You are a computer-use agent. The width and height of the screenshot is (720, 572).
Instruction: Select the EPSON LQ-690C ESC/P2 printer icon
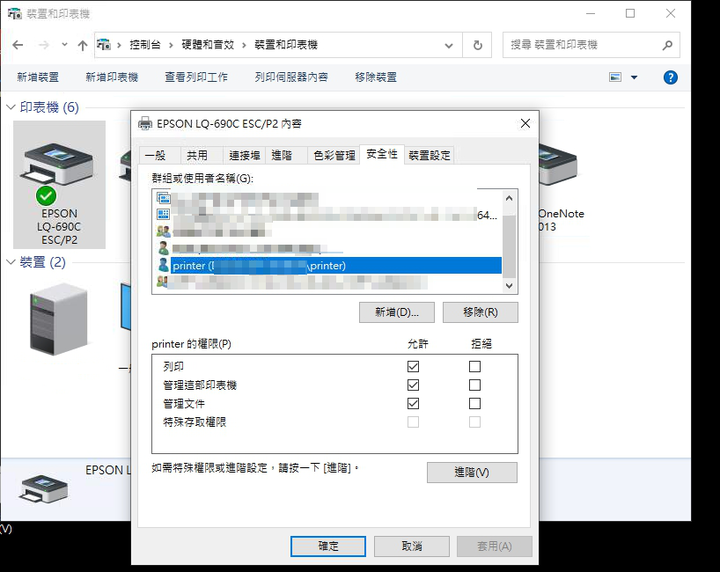(x=59, y=185)
